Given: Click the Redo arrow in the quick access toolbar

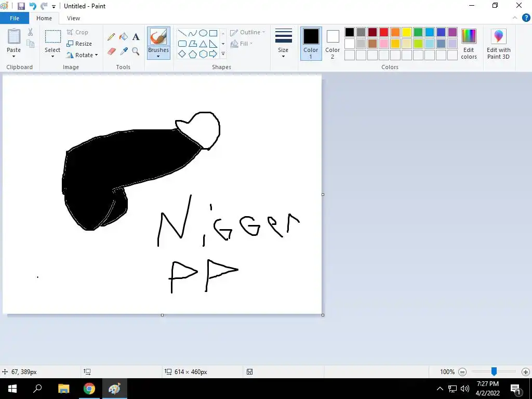Looking at the screenshot, I should pyautogui.click(x=44, y=6).
